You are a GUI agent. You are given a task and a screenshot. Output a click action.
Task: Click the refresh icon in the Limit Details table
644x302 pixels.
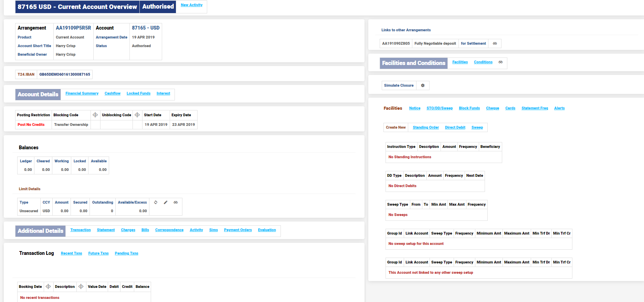pos(156,202)
